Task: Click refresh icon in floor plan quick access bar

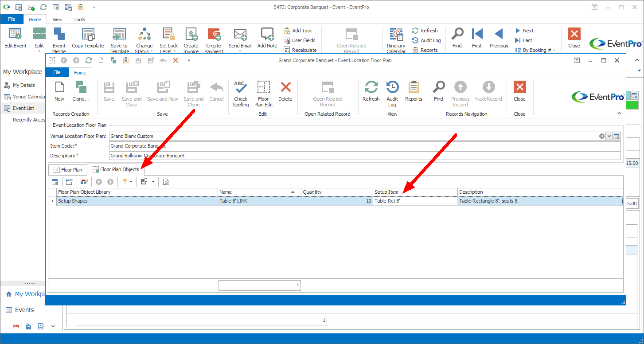Action: 89,60
